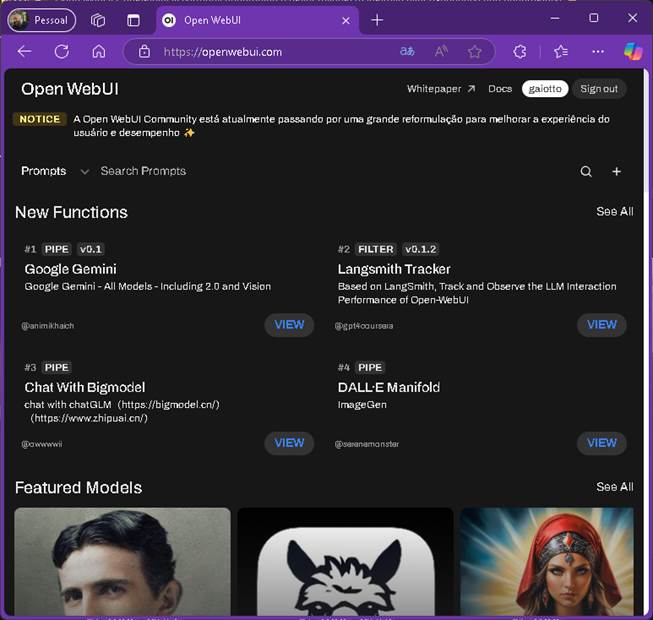Open the browser extensions icon

click(x=519, y=52)
